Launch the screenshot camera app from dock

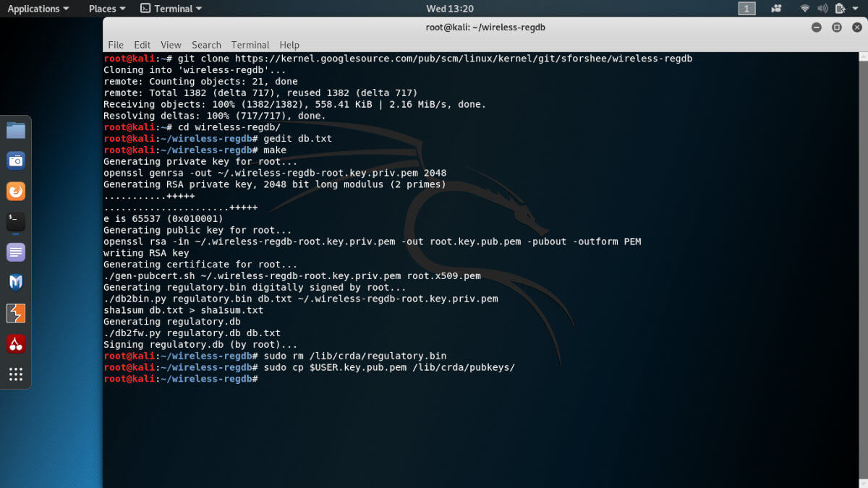[x=16, y=161]
